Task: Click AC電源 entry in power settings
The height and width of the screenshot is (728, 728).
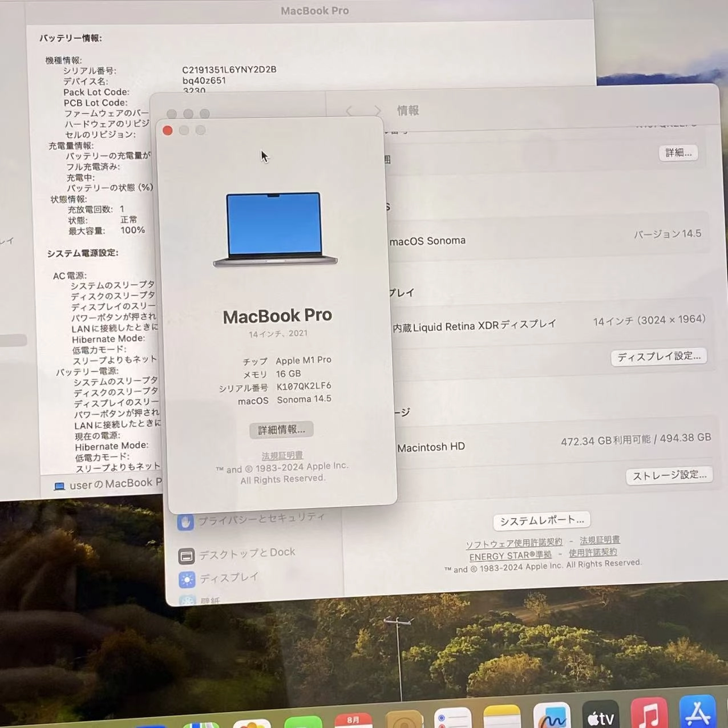Action: pyautogui.click(x=70, y=276)
